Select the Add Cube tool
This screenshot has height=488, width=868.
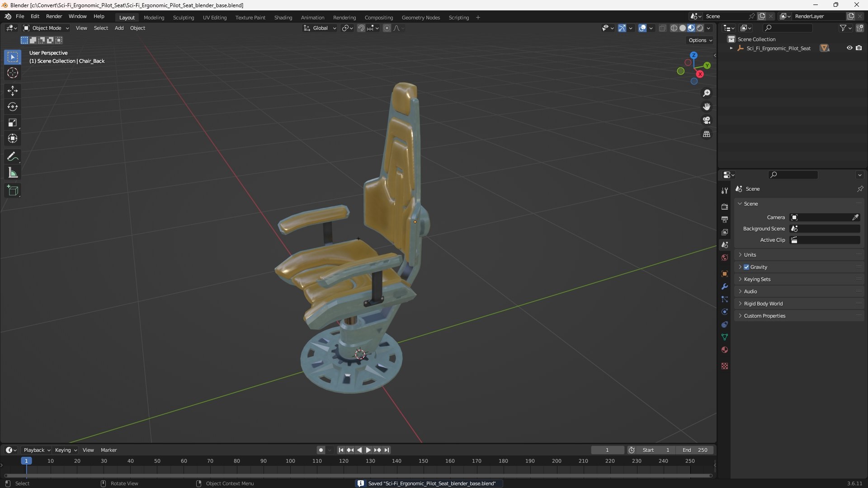[x=13, y=190]
